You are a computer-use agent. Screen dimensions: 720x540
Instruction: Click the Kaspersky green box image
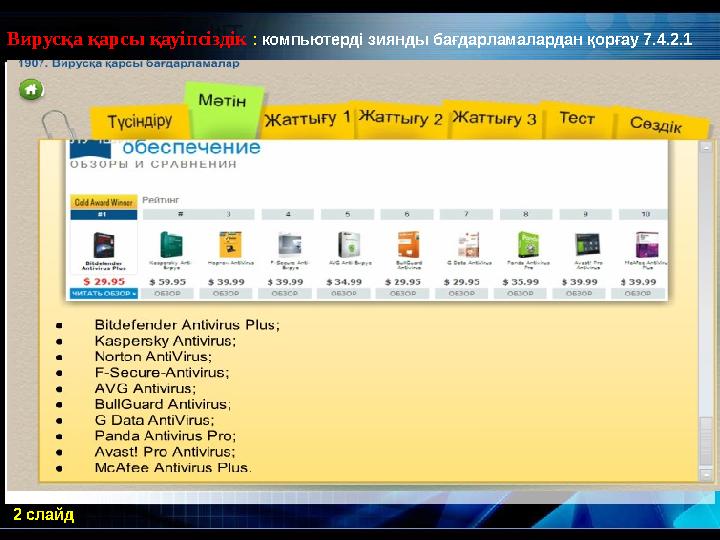[x=171, y=244]
